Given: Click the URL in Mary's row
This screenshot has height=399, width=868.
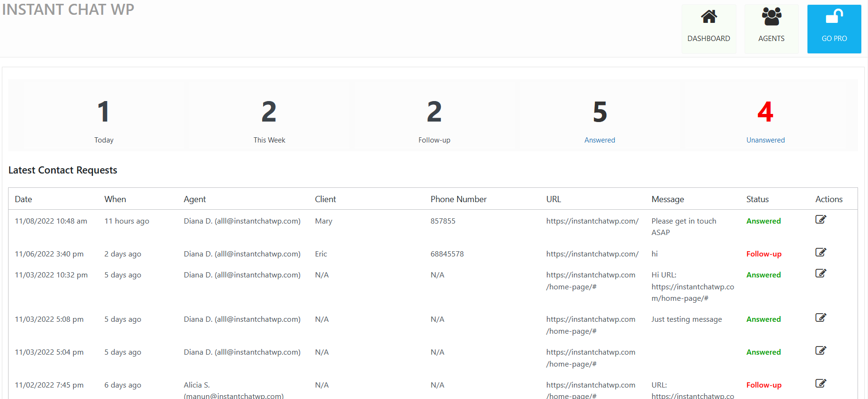Looking at the screenshot, I should tap(592, 221).
